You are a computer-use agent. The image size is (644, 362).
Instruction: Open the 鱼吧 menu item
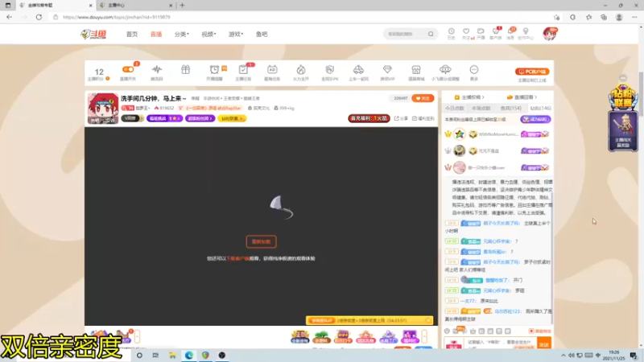262,34
